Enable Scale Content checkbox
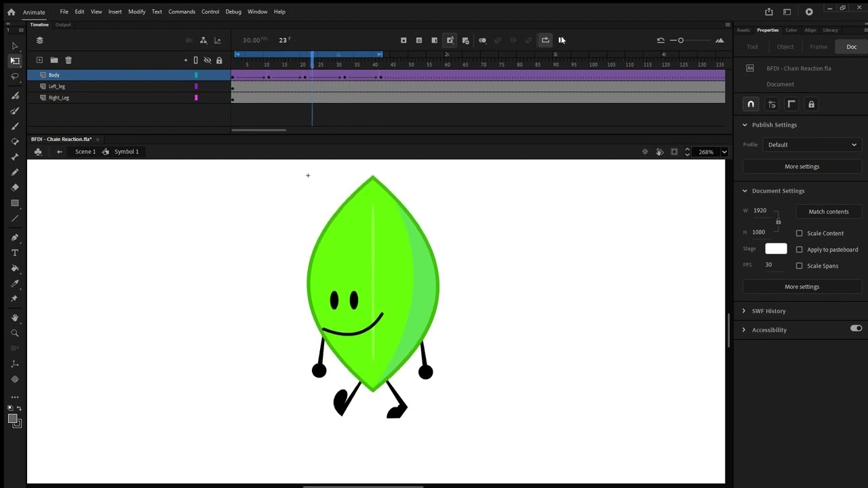868x488 pixels. point(799,233)
